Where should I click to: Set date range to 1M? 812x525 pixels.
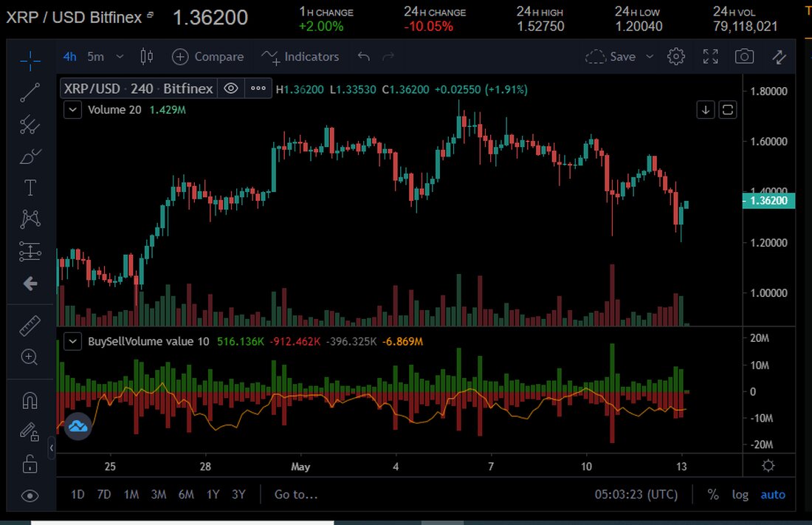(131, 495)
